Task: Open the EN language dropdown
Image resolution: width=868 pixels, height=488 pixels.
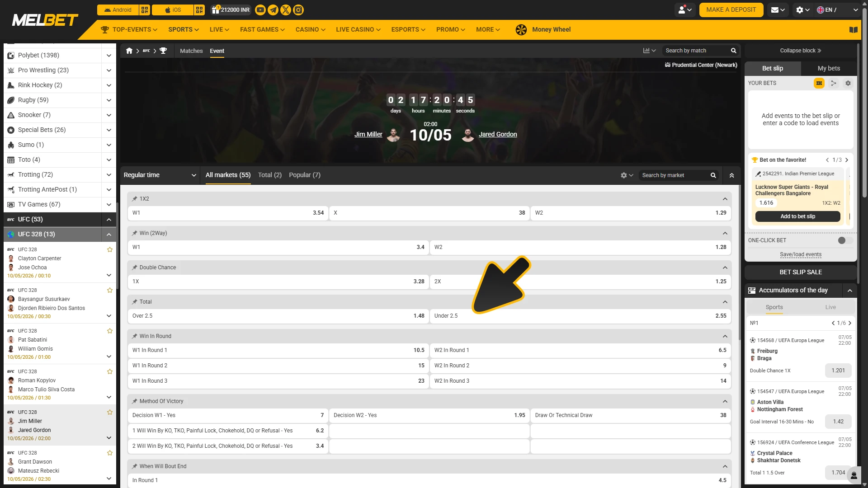Action: (x=837, y=10)
